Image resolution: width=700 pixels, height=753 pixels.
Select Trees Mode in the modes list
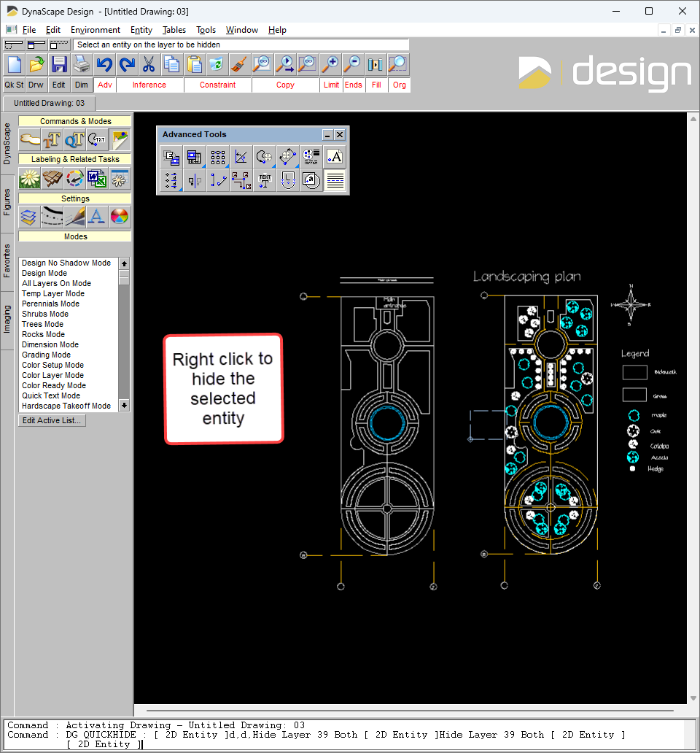pyautogui.click(x=42, y=324)
